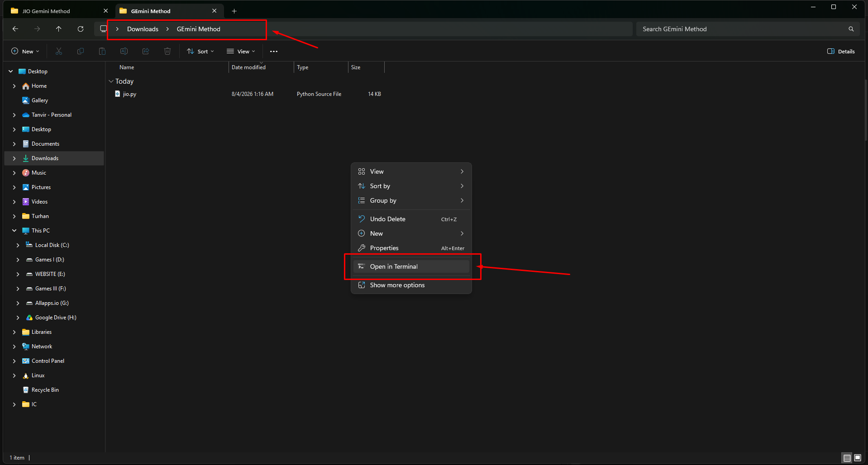868x465 pixels.
Task: Toggle the Details pane button
Action: (x=841, y=51)
